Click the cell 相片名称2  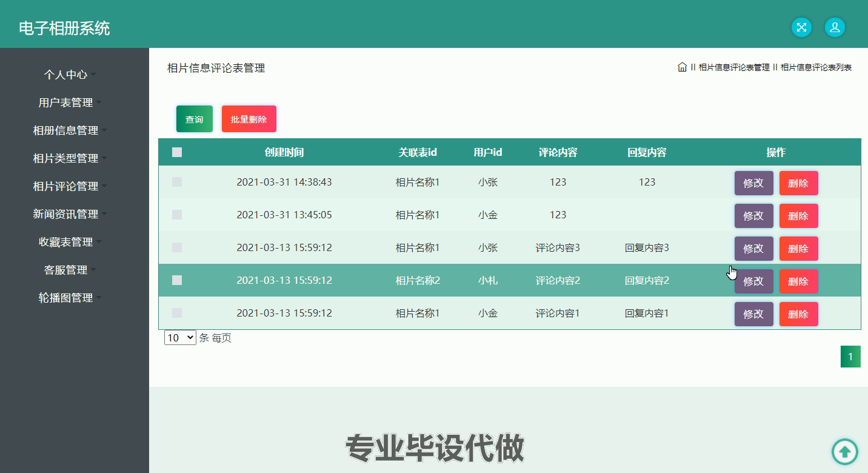click(418, 280)
